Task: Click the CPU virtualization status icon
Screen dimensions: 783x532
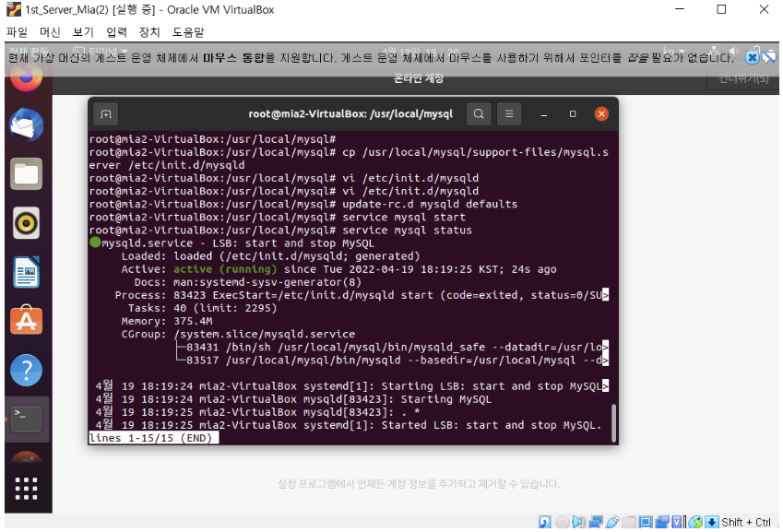Action: pyautogui.click(x=677, y=522)
